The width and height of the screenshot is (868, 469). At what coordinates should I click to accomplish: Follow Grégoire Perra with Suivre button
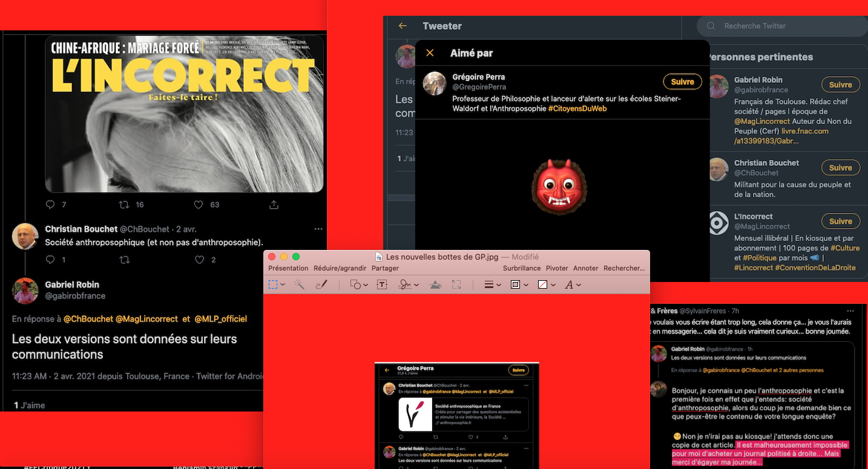[682, 82]
